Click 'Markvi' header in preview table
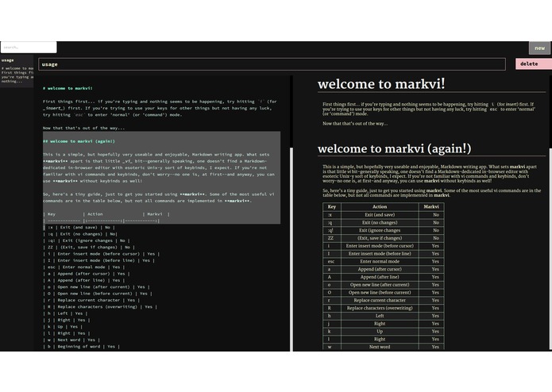The image size is (552, 392). (431, 207)
